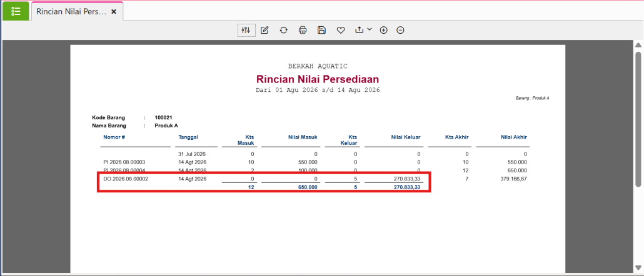
Task: Click transaction PI.2026.08.00003
Action: click(x=124, y=162)
